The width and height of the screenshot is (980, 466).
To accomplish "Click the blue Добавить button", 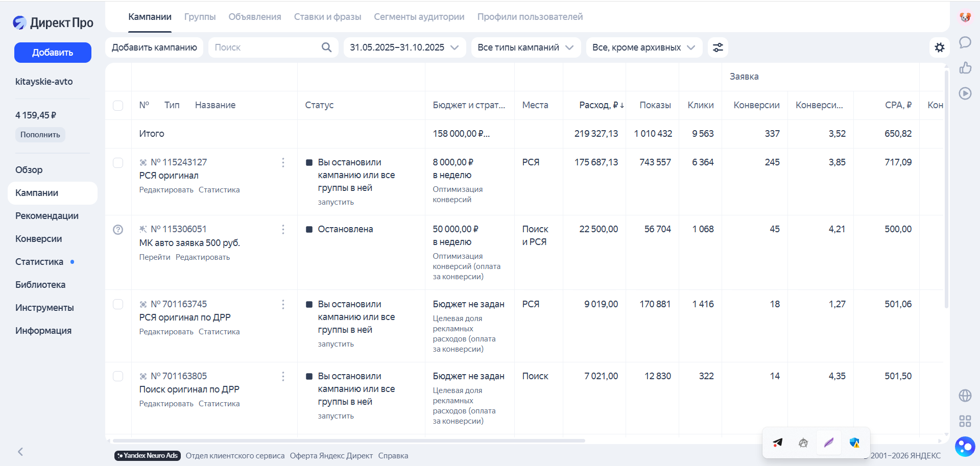I will point(53,53).
